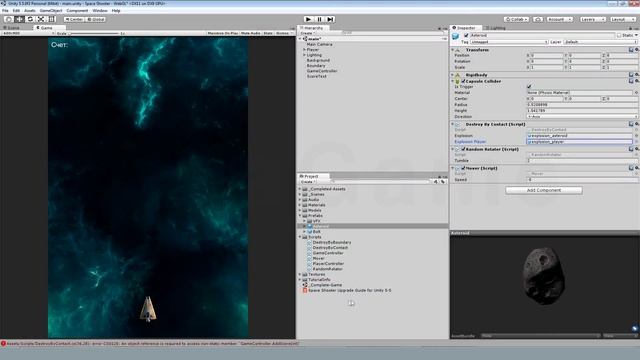640x360 pixels.
Task: Open Mover script gear settings
Action: pyautogui.click(x=636, y=168)
